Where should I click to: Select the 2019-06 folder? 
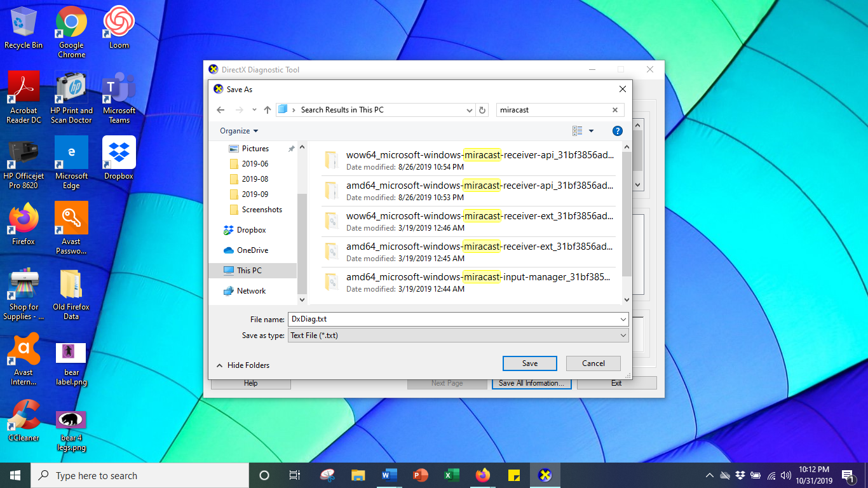tap(255, 164)
